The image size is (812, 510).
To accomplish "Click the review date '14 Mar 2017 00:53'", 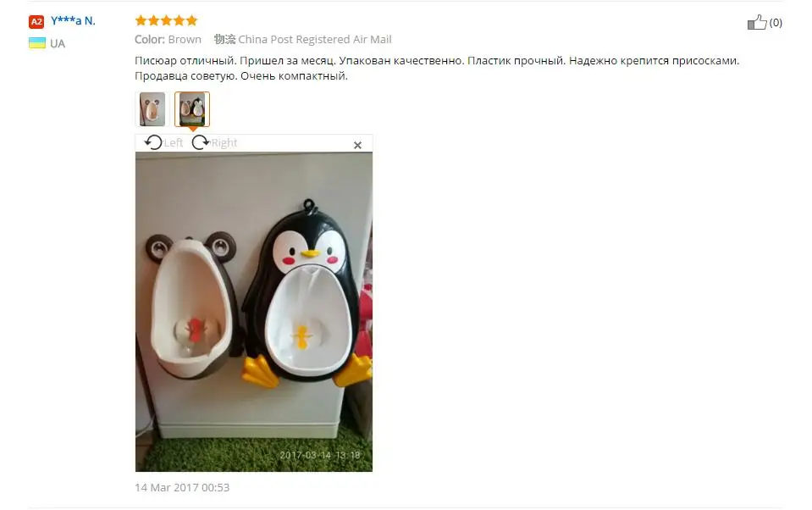I will coord(182,487).
